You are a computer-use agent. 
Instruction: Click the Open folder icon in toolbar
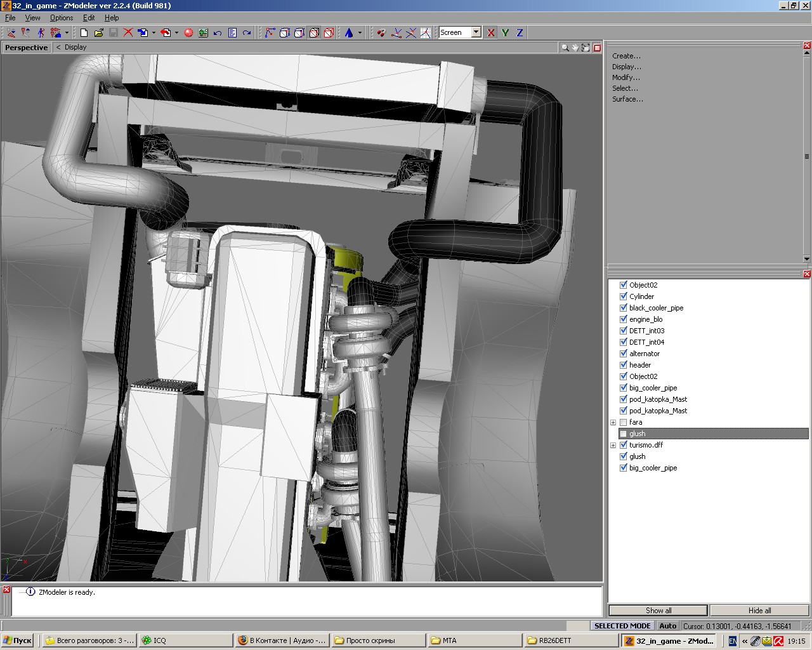pos(98,32)
